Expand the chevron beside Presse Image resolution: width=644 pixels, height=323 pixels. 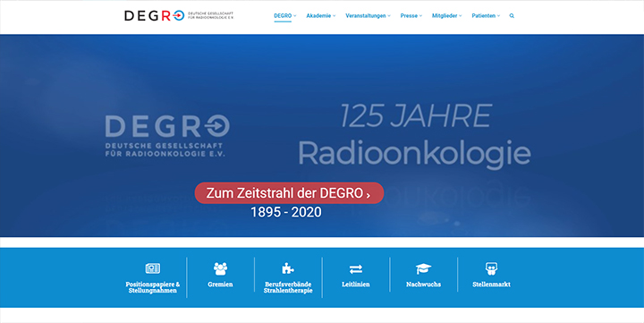point(420,16)
